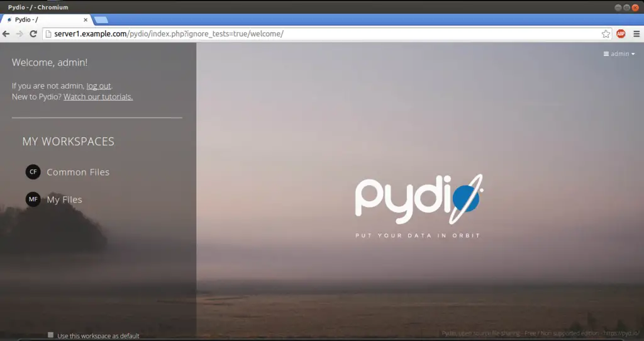Expand the admin user dropdown
644x341 pixels.
619,54
